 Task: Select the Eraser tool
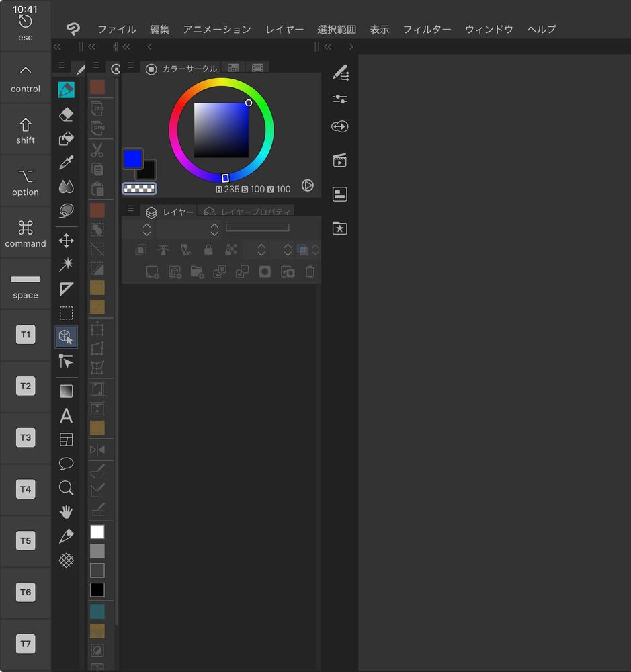point(66,114)
